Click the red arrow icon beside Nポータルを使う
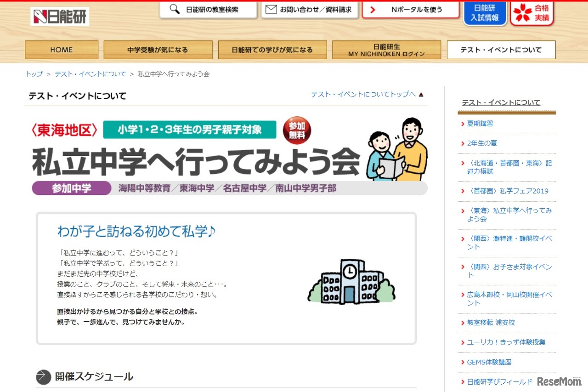This screenshot has width=588, height=392. tap(373, 10)
